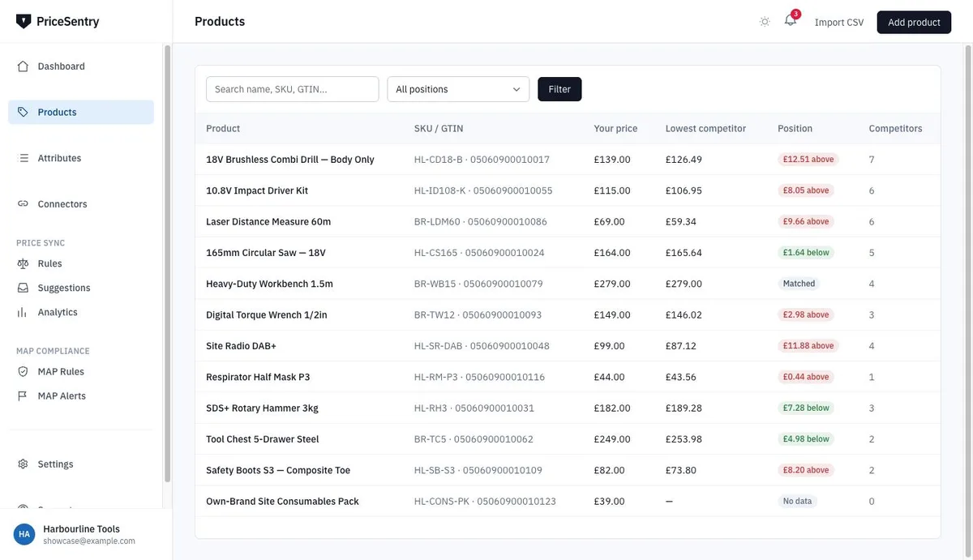The height and width of the screenshot is (560, 973).
Task: Click the 'No data' badge
Action: (797, 501)
